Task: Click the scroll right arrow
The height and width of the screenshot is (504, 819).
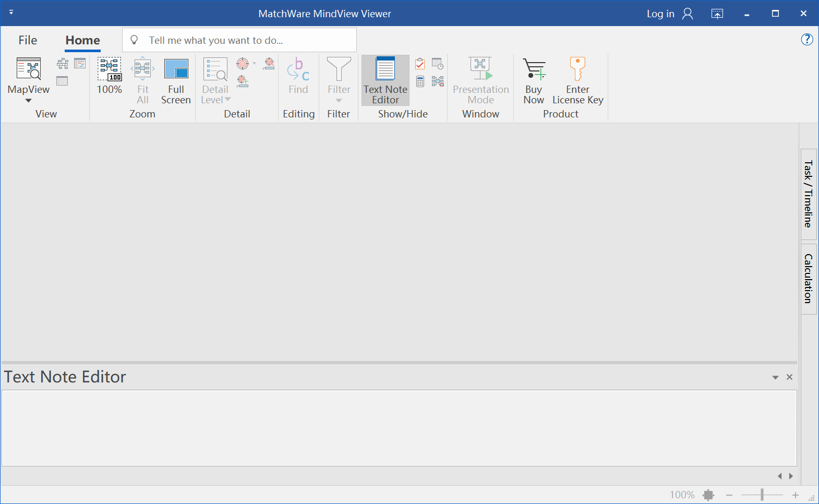Action: 791,476
